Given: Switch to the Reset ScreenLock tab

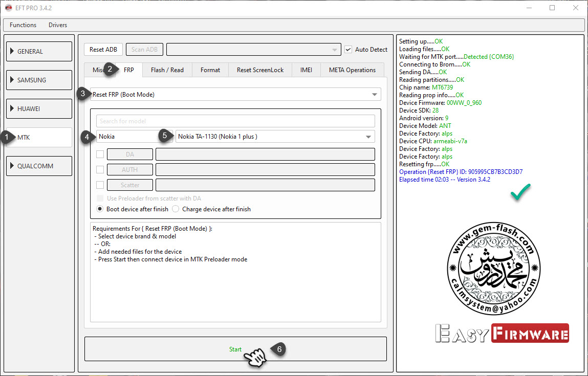Looking at the screenshot, I should (260, 70).
